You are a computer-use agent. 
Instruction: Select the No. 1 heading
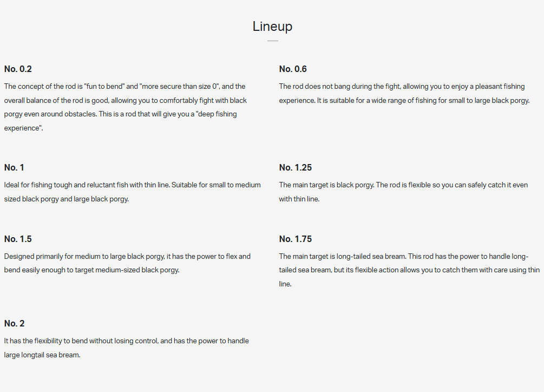point(14,167)
